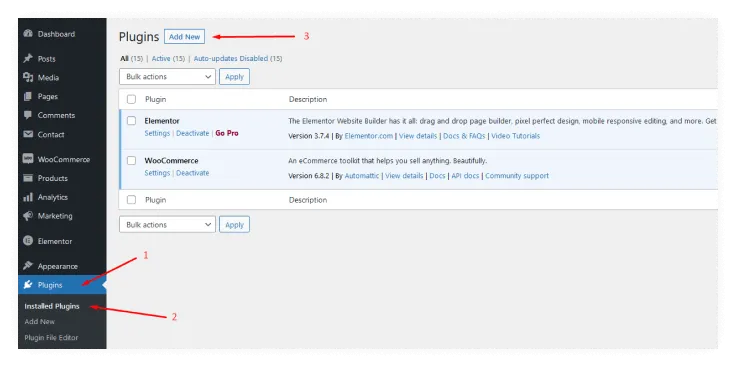Click the Analytics bar chart icon
This screenshot has height=367, width=736.
(x=28, y=197)
